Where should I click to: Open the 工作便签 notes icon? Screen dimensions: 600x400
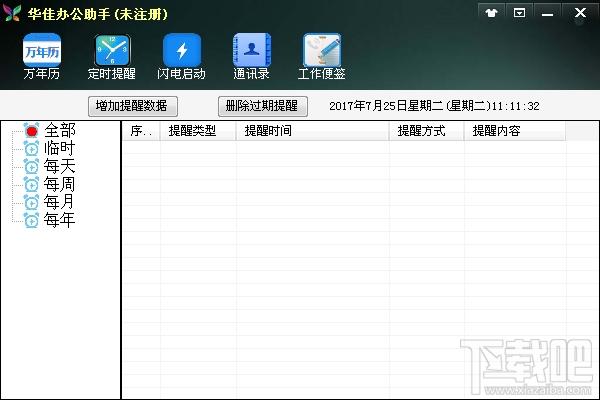pyautogui.click(x=322, y=50)
